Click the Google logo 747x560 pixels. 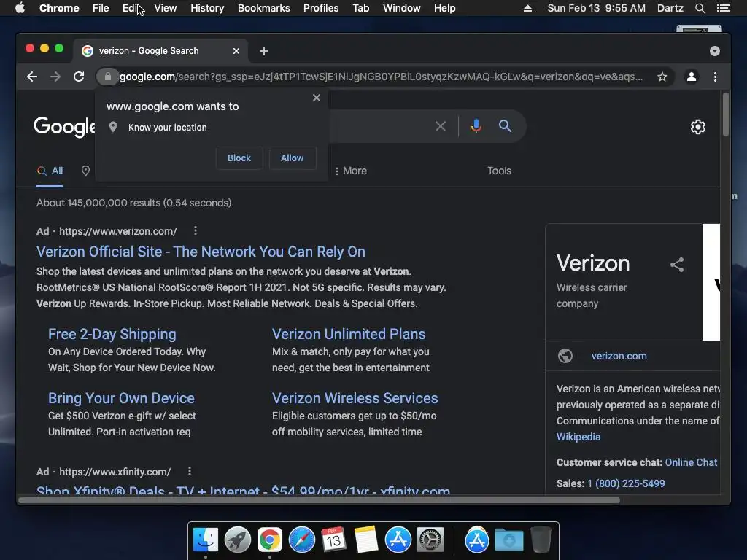pyautogui.click(x=64, y=127)
